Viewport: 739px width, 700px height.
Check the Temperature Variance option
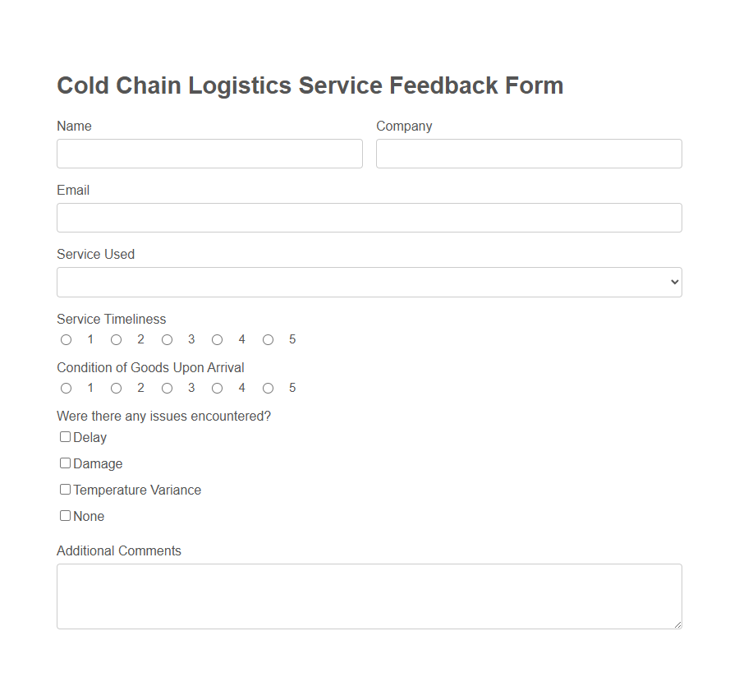65,489
